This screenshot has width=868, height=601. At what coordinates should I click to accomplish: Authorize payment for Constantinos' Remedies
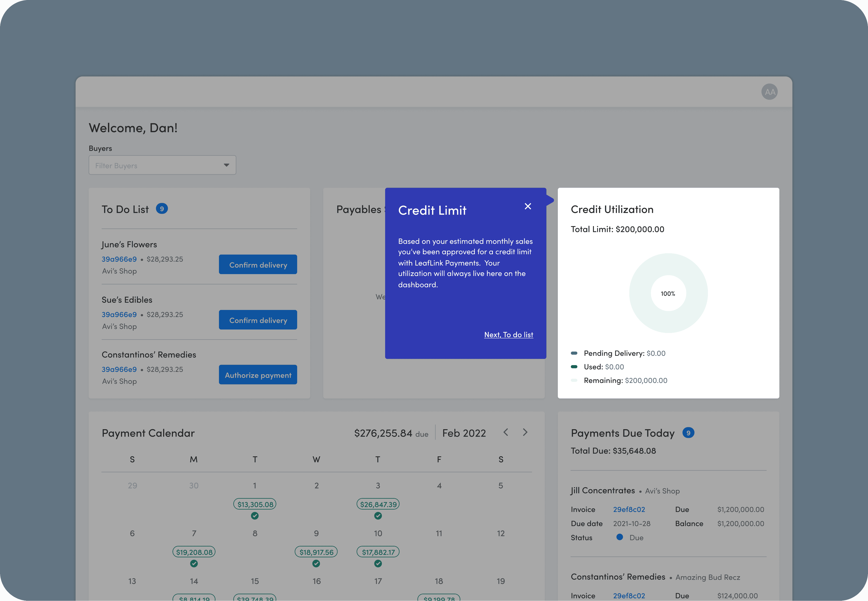click(258, 375)
